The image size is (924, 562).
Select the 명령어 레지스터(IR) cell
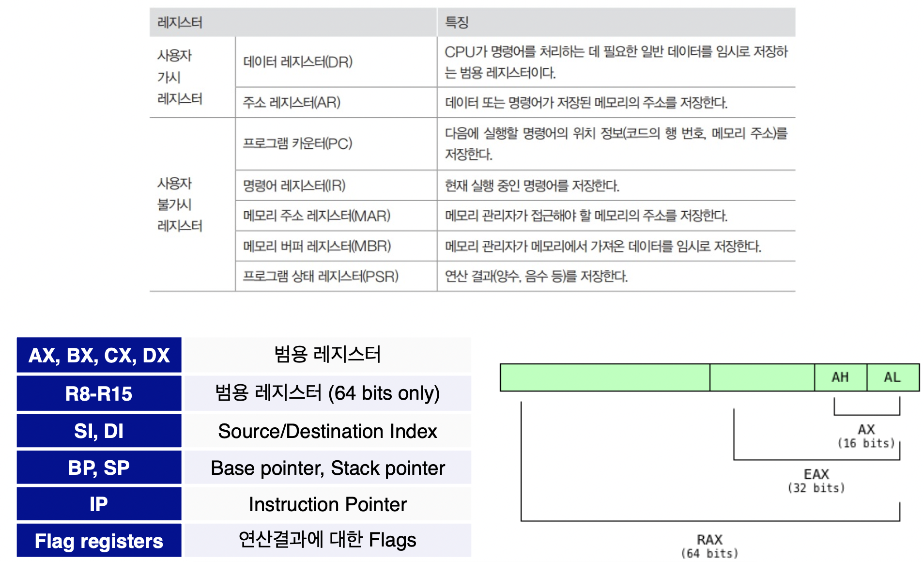click(x=336, y=186)
